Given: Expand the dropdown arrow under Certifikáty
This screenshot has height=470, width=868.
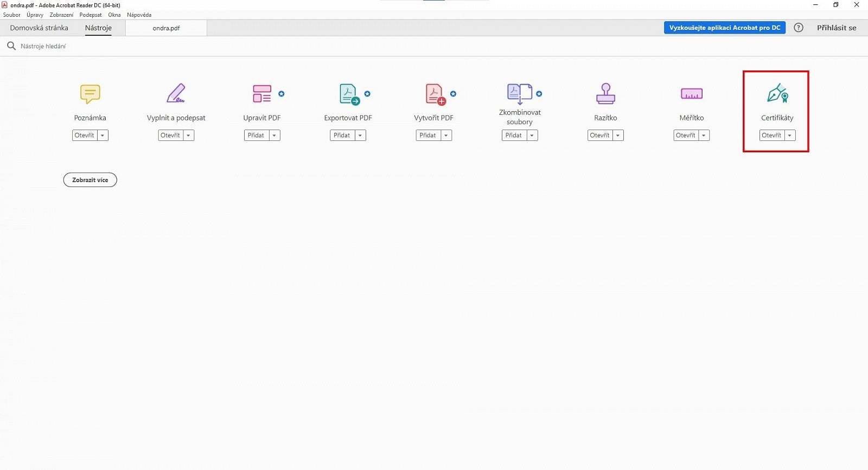Looking at the screenshot, I should [x=790, y=136].
